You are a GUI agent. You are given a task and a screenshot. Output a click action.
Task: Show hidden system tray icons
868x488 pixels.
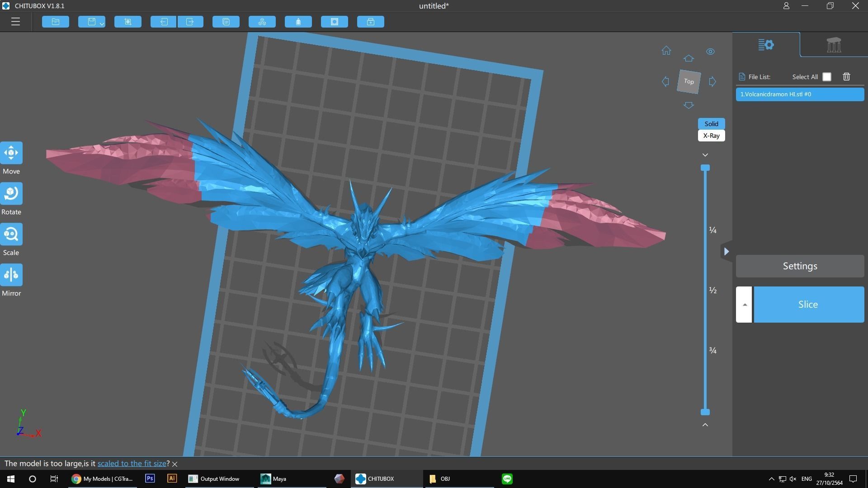tap(771, 479)
